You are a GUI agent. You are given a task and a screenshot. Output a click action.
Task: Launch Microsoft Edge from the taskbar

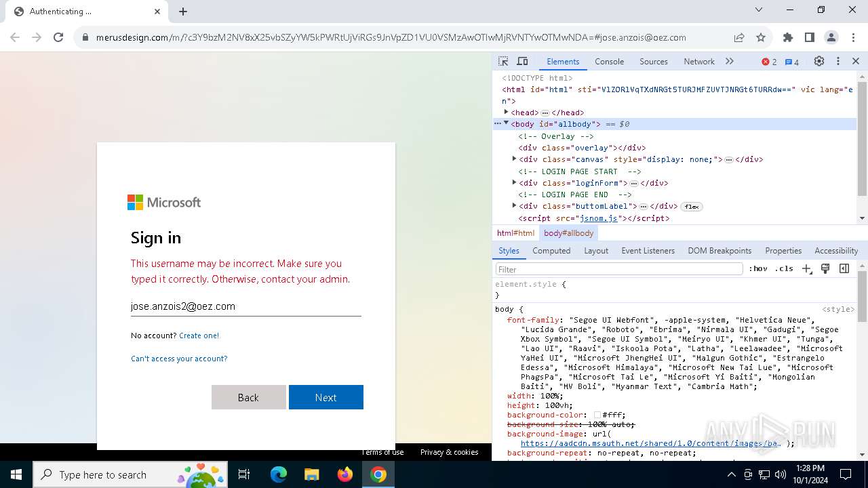pos(279,474)
